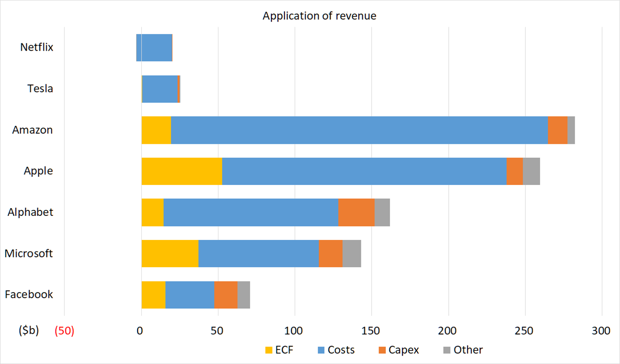
Task: Click the Other legend label
Action: [x=468, y=350]
